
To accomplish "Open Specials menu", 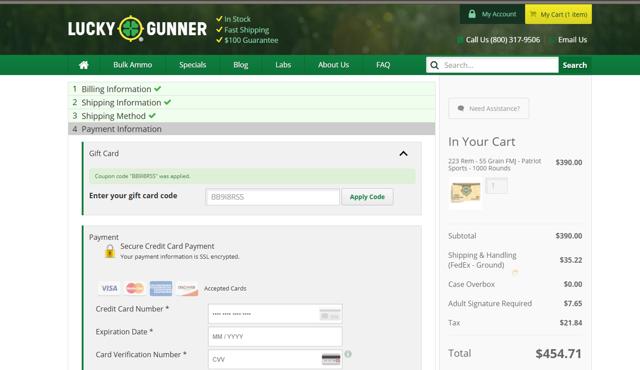I will pos(193,65).
